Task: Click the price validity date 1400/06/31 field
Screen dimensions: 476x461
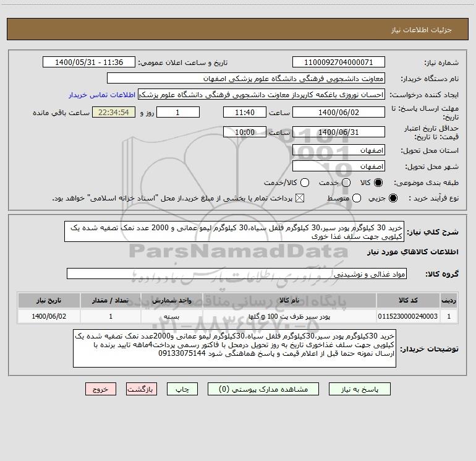Action: click(339, 132)
